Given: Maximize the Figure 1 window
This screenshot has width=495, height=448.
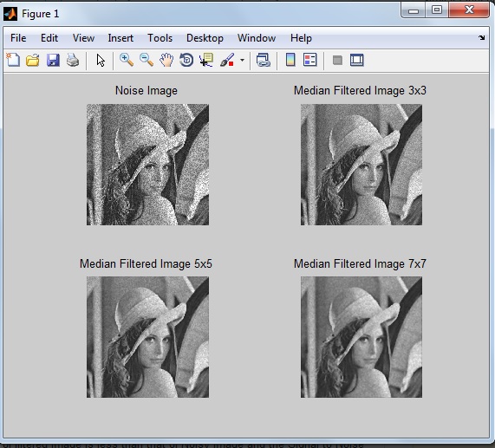Looking at the screenshot, I should pos(437,10).
